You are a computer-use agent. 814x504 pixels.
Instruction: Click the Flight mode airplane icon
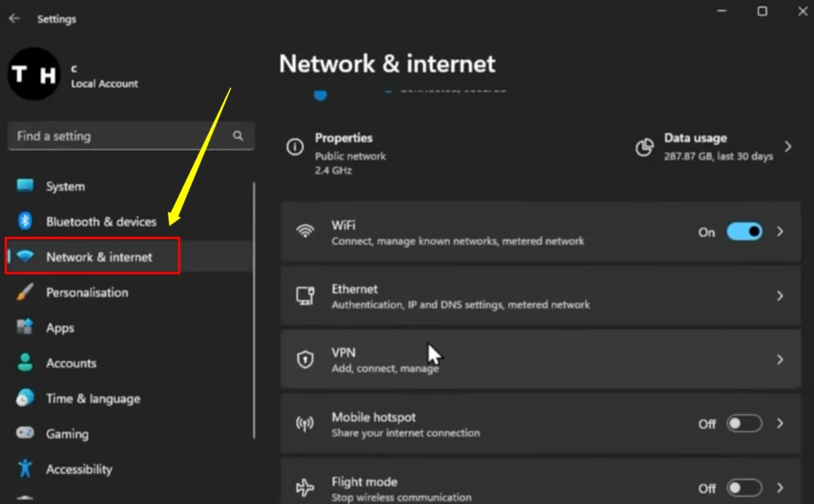pos(304,487)
